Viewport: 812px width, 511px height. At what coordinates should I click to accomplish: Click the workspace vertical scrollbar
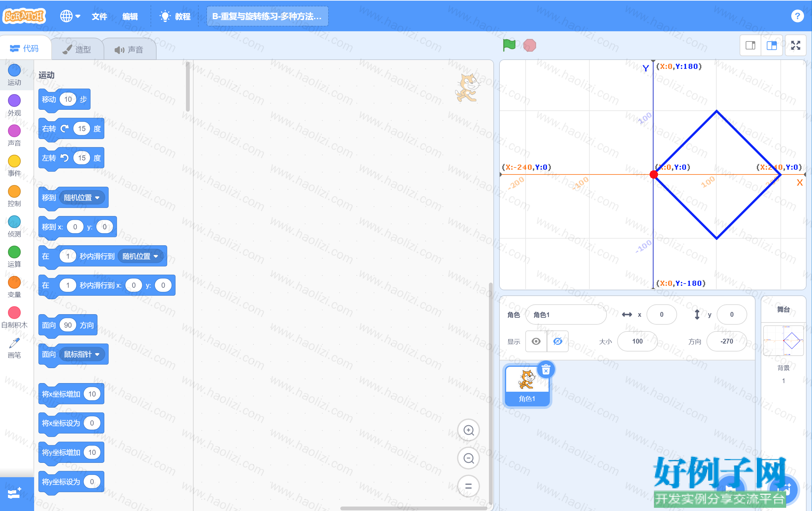click(x=491, y=393)
